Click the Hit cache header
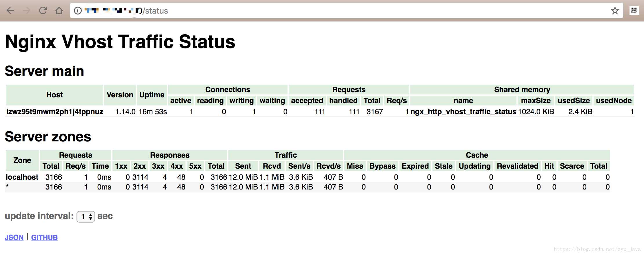644x255 pixels. (x=549, y=166)
